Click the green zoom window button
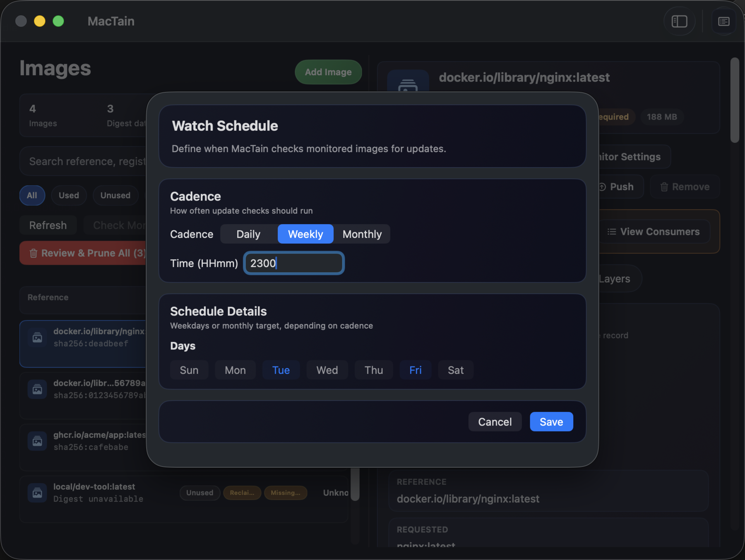Image resolution: width=745 pixels, height=560 pixels. pos(58,21)
